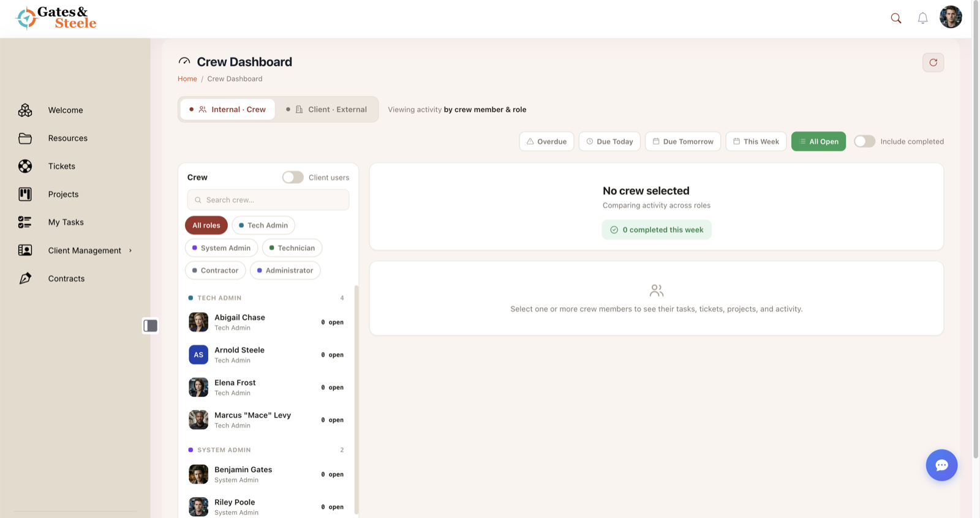Select the All Open filter
The width and height of the screenshot is (980, 518).
click(819, 141)
